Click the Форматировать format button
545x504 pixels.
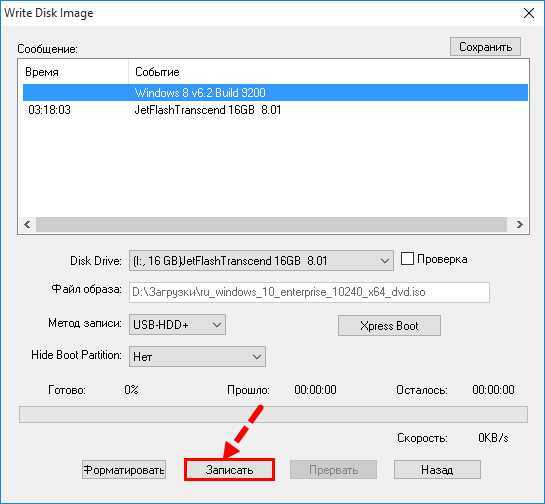(124, 470)
